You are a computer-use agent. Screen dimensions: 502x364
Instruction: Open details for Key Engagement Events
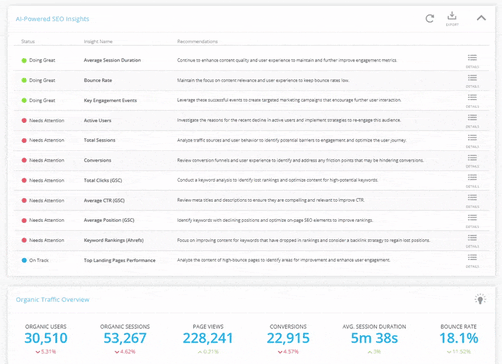point(472,100)
